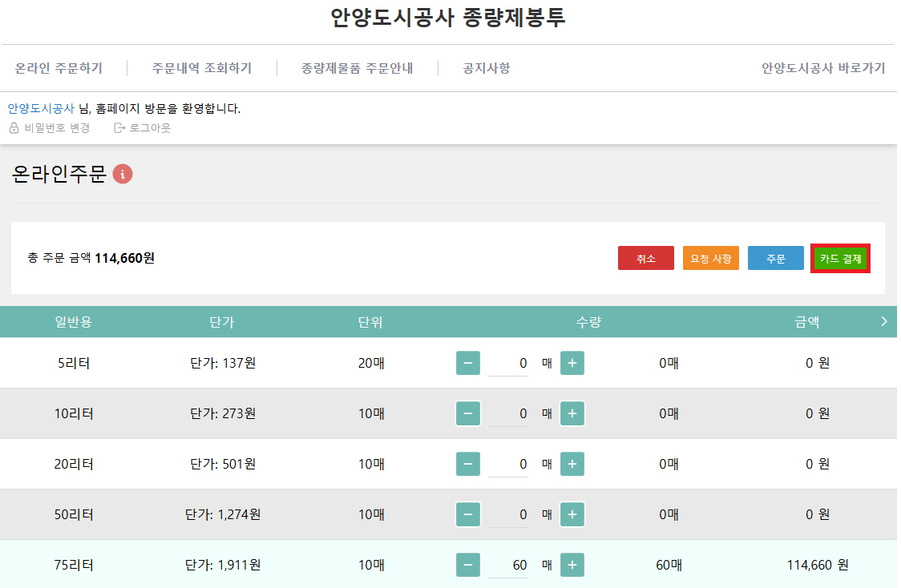Click the 75리터 quantity input field
The height and width of the screenshot is (588, 901).
pos(508,565)
